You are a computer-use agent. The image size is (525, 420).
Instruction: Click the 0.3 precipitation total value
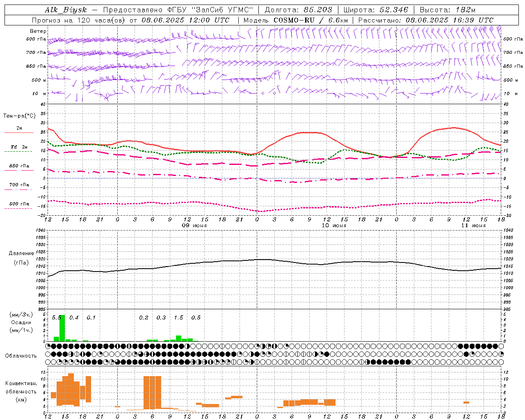pos(161,318)
